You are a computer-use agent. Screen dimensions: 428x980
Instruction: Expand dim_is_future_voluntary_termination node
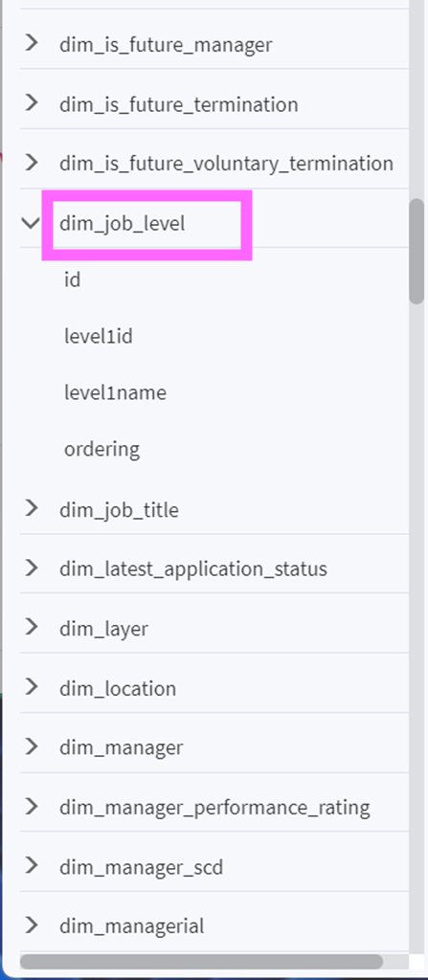[32, 163]
